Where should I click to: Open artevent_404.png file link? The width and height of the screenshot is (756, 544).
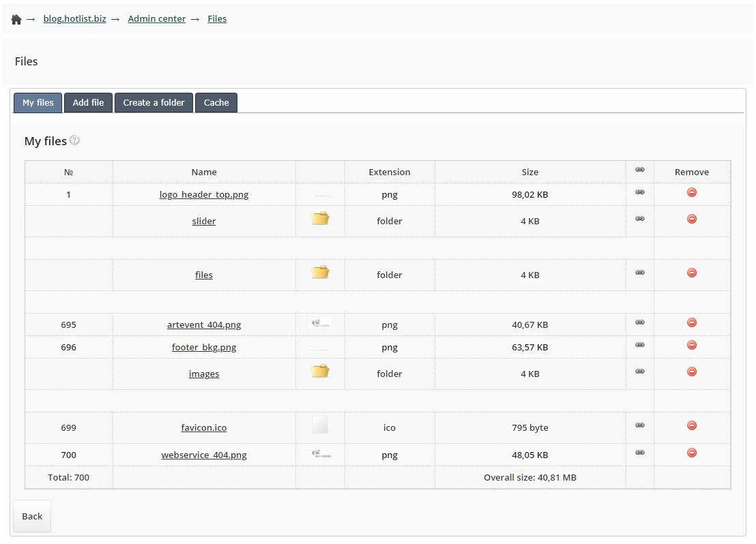(204, 324)
